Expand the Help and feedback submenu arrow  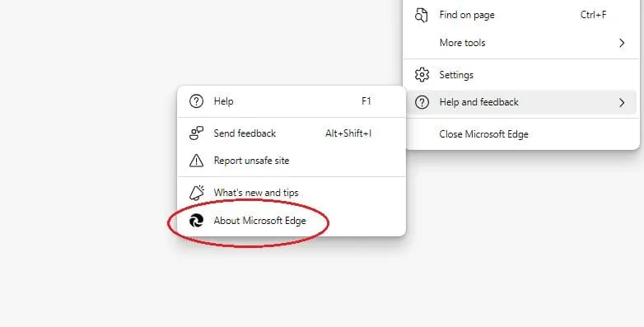point(622,102)
